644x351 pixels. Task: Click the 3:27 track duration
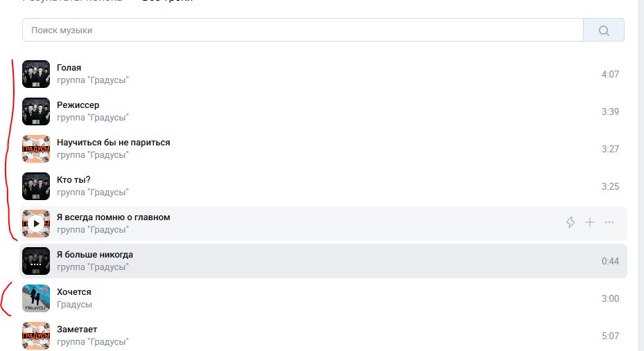click(x=610, y=149)
